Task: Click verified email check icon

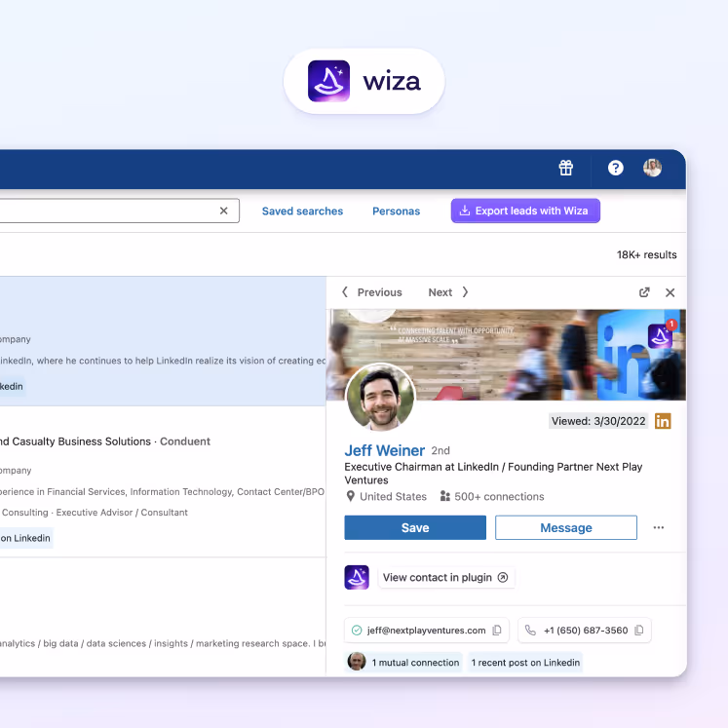Action: point(357,630)
